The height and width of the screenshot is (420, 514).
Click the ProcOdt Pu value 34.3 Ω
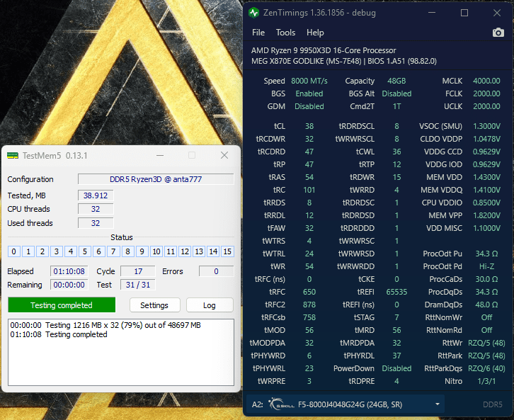coord(486,254)
